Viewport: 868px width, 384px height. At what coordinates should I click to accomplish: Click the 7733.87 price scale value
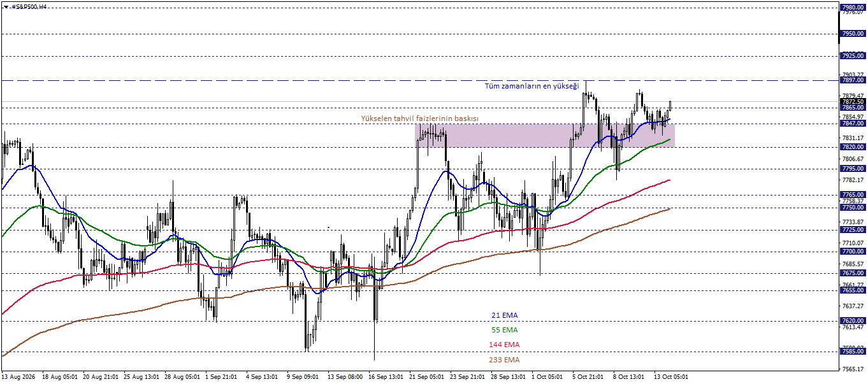(853, 222)
